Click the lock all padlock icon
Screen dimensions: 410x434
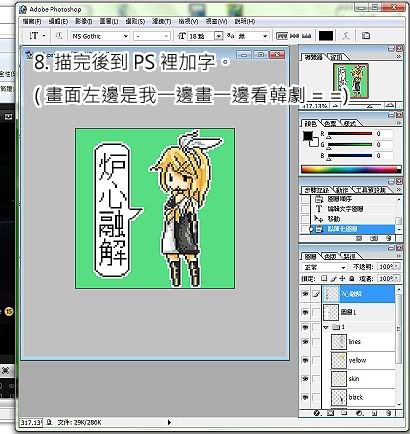coord(352,278)
